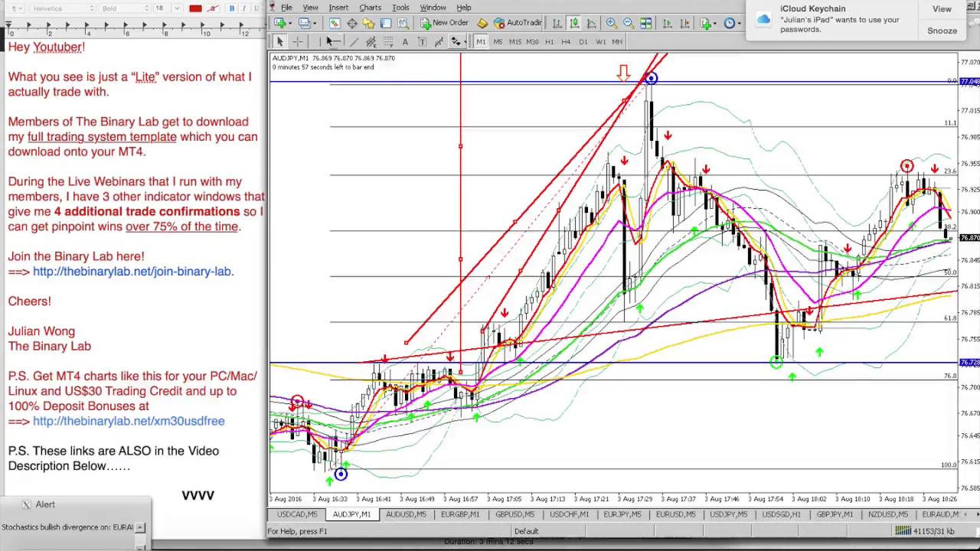Snooze the iCloud Keychain notification
Screen dimensions: 980x551
click(942, 31)
